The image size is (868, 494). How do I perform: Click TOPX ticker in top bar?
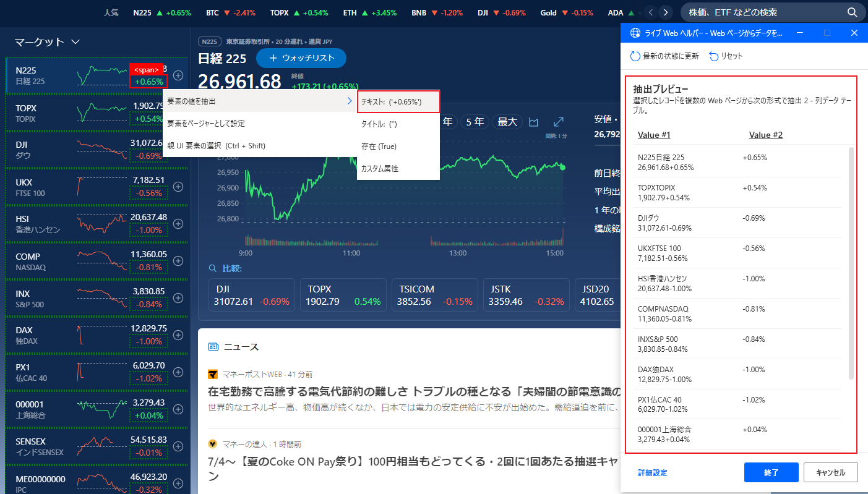pyautogui.click(x=299, y=12)
